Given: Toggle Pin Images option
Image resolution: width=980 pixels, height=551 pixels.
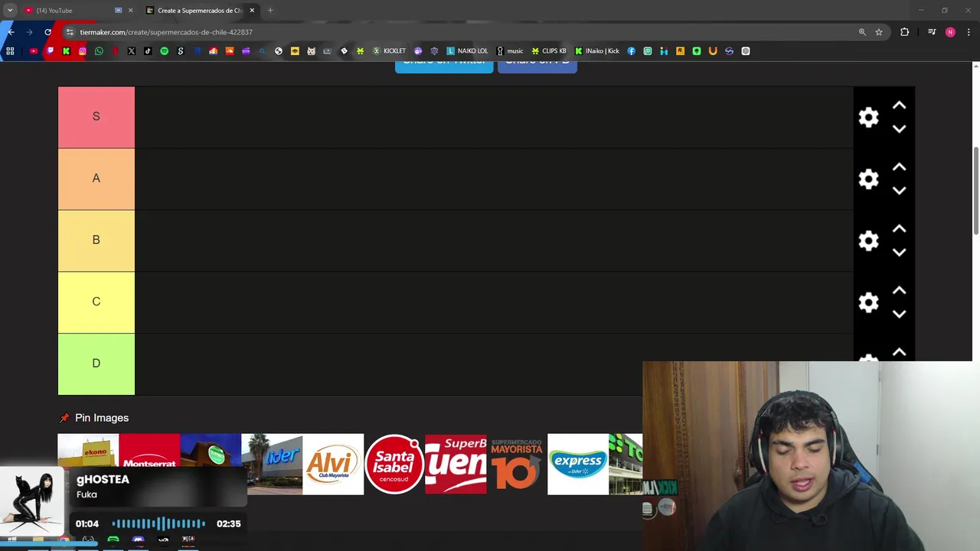Looking at the screenshot, I should (x=94, y=418).
